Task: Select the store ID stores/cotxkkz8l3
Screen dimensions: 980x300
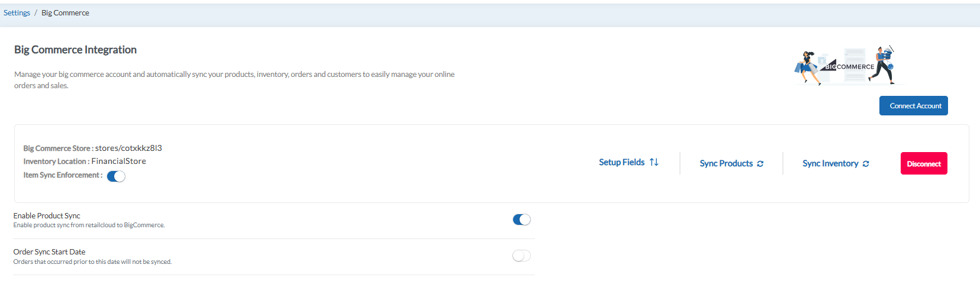Action: pos(128,148)
